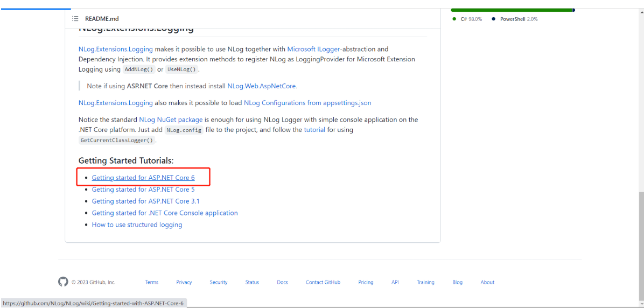Image resolution: width=644 pixels, height=308 pixels.
Task: Open Status in footer
Action: point(252,282)
